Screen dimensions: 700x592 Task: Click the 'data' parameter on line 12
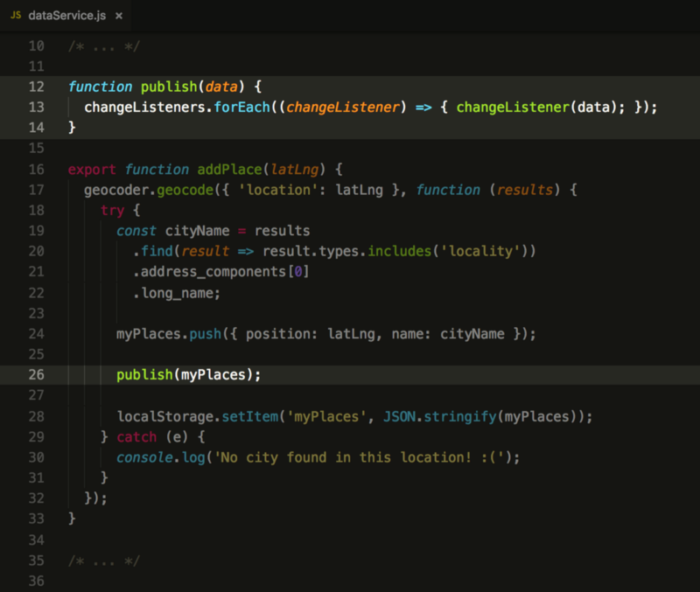pyautogui.click(x=221, y=87)
